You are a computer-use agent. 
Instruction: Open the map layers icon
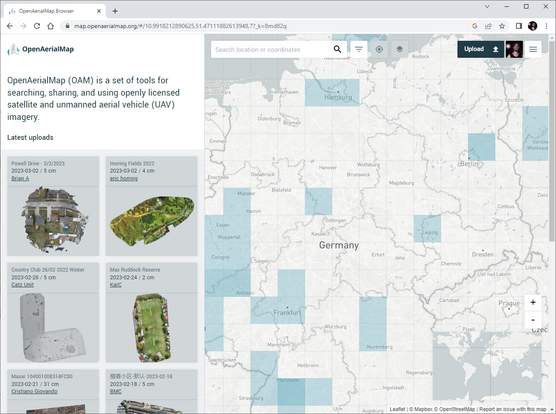coord(400,49)
